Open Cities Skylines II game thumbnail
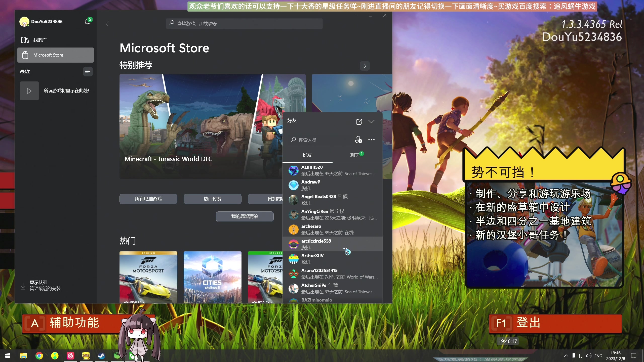Screen dimensions: 644x362 pyautogui.click(x=212, y=277)
